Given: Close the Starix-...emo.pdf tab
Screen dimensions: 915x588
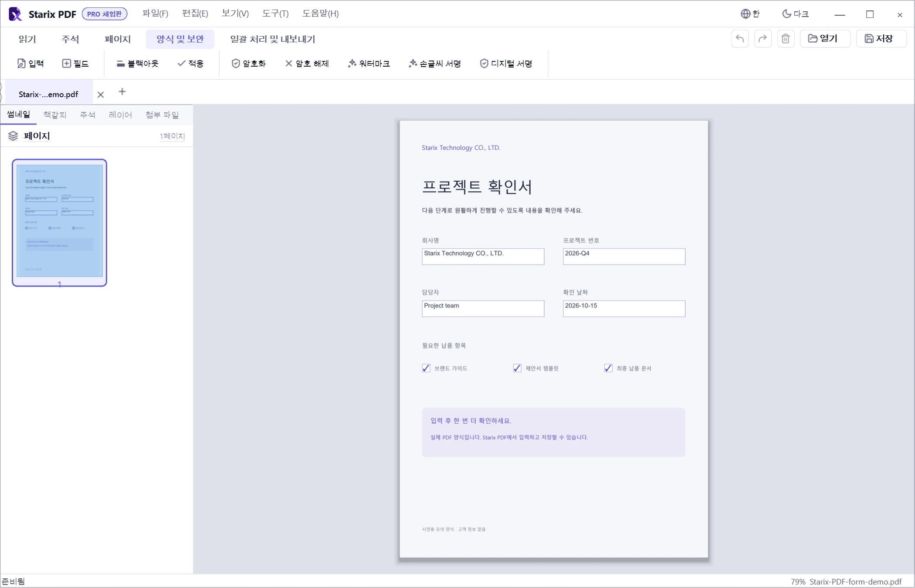Looking at the screenshot, I should [x=101, y=95].
